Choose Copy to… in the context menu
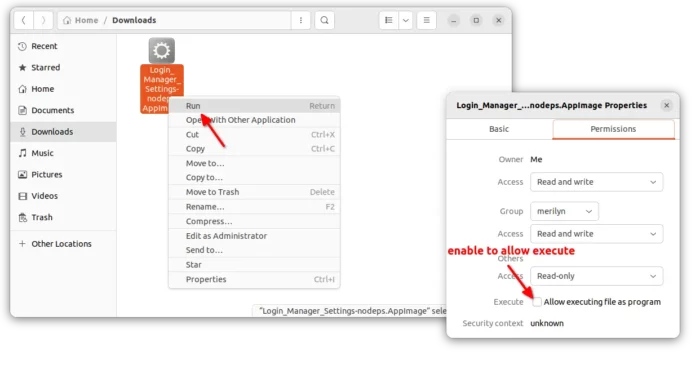 (x=254, y=178)
